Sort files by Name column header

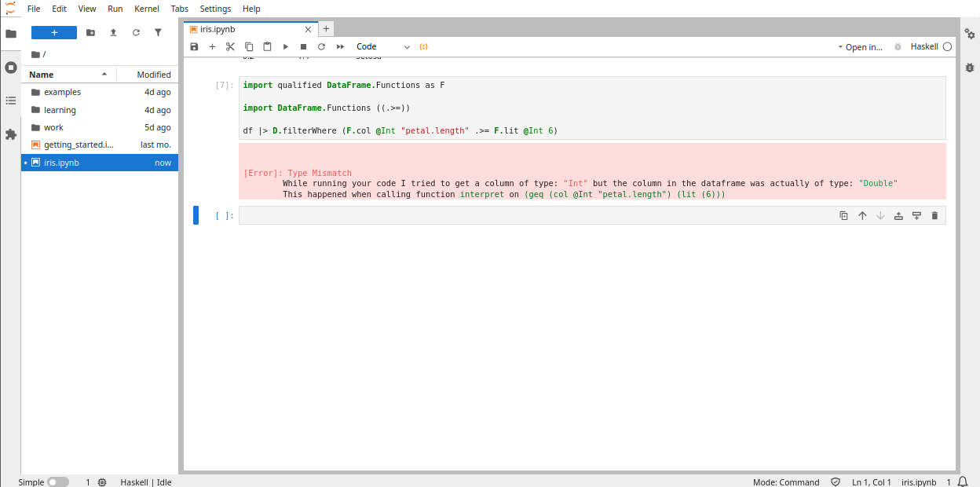(69, 75)
